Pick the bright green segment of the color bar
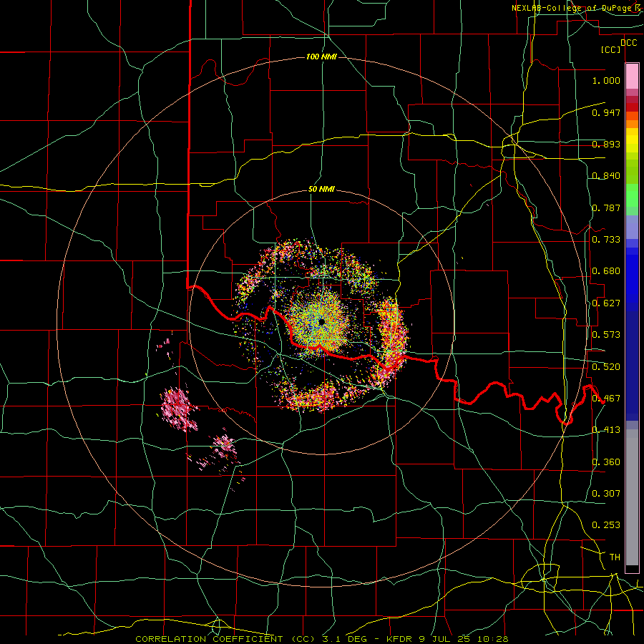Image resolution: width=644 pixels, height=644 pixels. click(x=632, y=195)
